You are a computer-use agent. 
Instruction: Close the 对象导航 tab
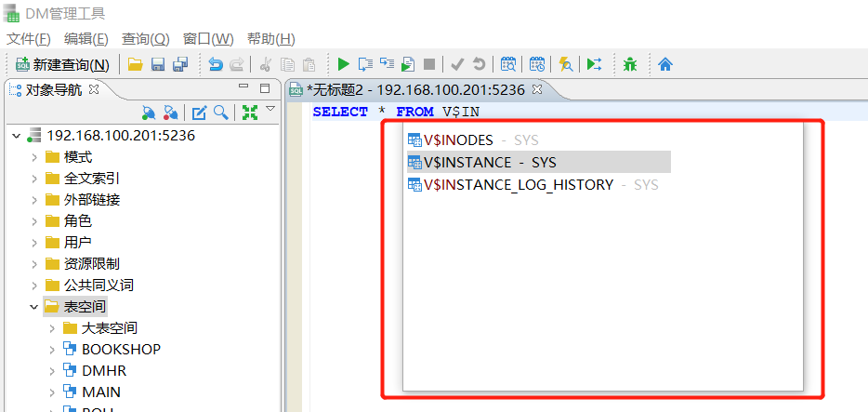94,89
